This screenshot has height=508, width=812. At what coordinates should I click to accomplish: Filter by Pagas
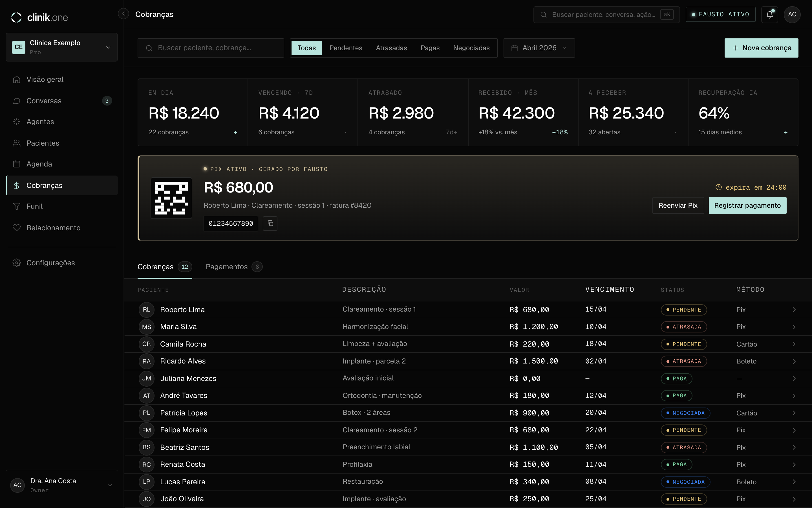[x=430, y=48]
